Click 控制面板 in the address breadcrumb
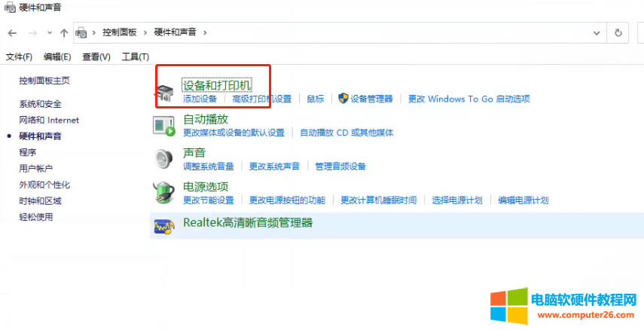 coord(120,32)
